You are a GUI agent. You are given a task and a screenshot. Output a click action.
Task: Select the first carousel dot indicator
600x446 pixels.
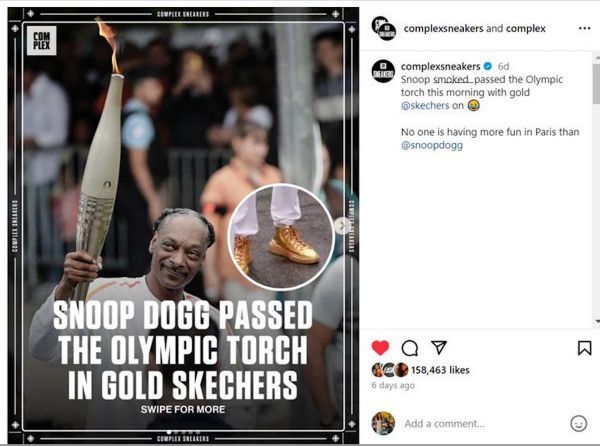pyautogui.click(x=169, y=432)
